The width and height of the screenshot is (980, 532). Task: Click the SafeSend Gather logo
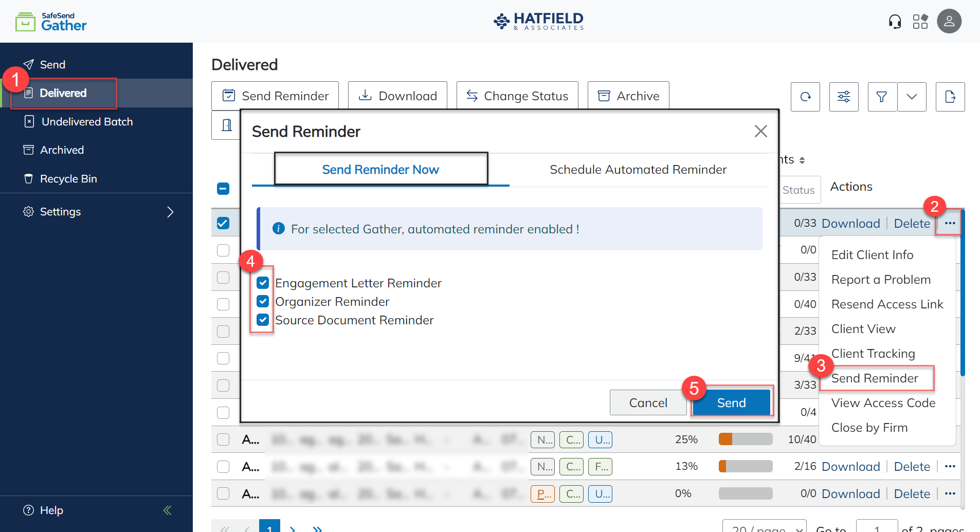[x=50, y=21]
